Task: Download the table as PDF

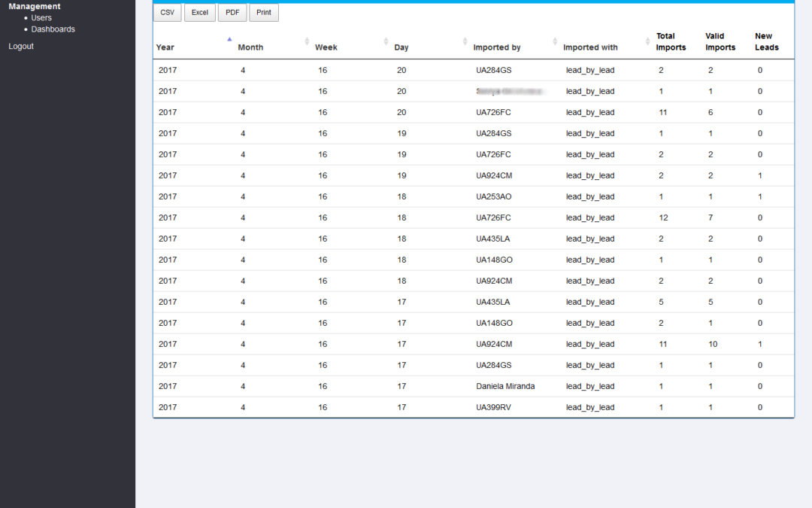Action: click(232, 13)
